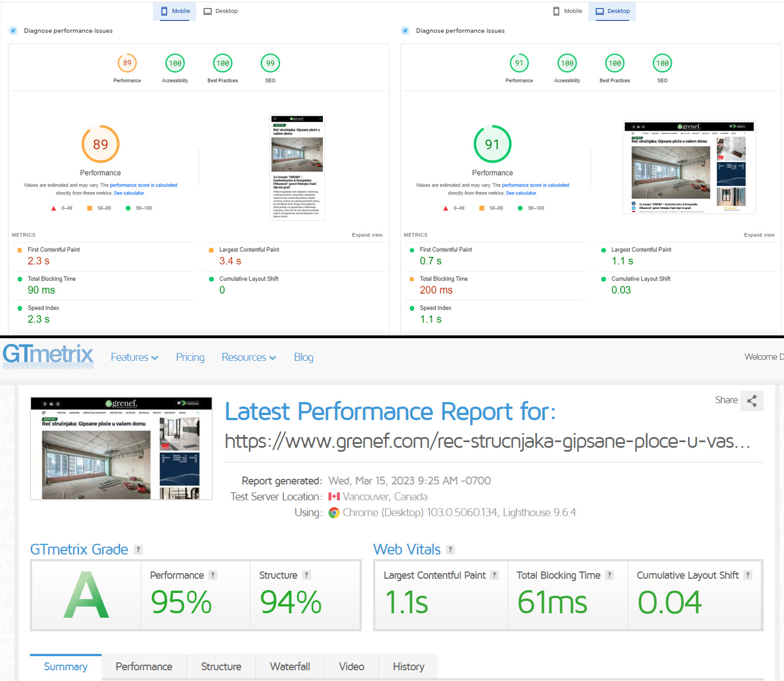Select the small SEO 99 score gauge
Screen dimensions: 784x681
[x=270, y=63]
